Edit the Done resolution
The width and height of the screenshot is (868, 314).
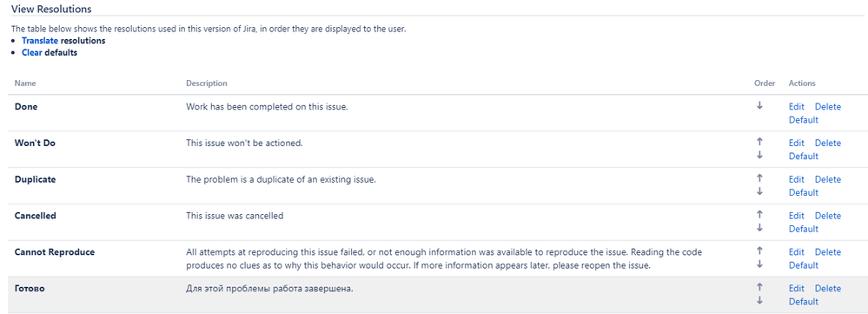point(796,106)
